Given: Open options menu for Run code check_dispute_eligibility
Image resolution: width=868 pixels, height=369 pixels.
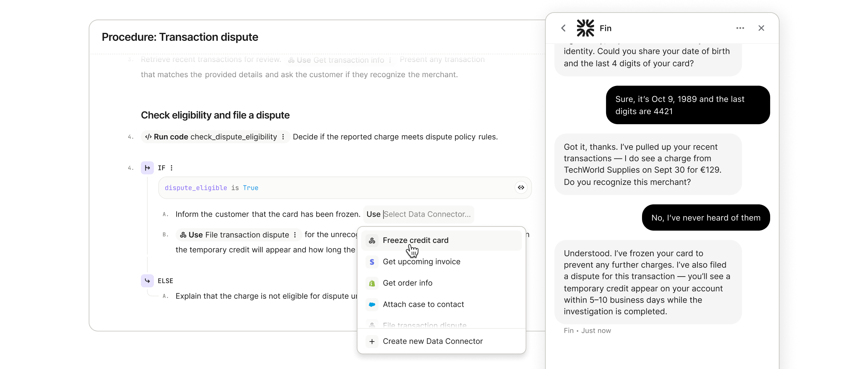Looking at the screenshot, I should click(x=283, y=137).
